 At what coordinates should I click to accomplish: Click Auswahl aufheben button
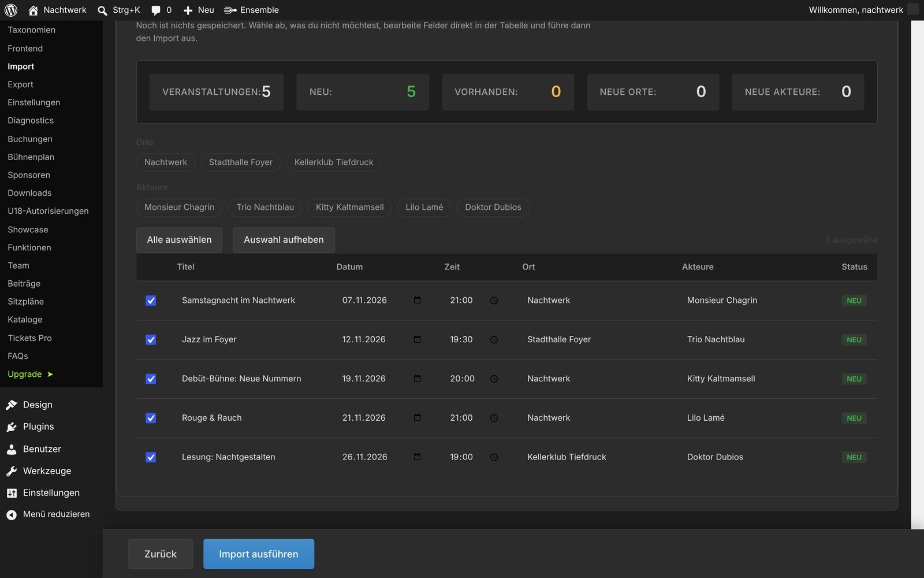[x=284, y=240]
